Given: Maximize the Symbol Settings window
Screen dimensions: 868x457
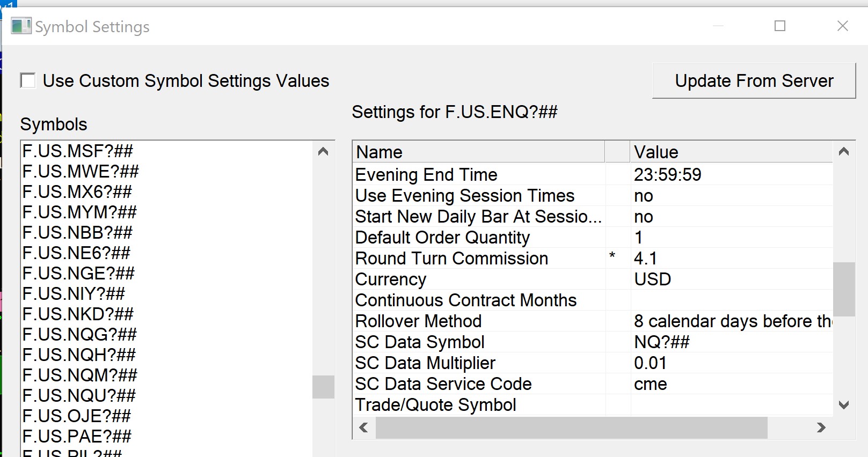Looking at the screenshot, I should [780, 26].
